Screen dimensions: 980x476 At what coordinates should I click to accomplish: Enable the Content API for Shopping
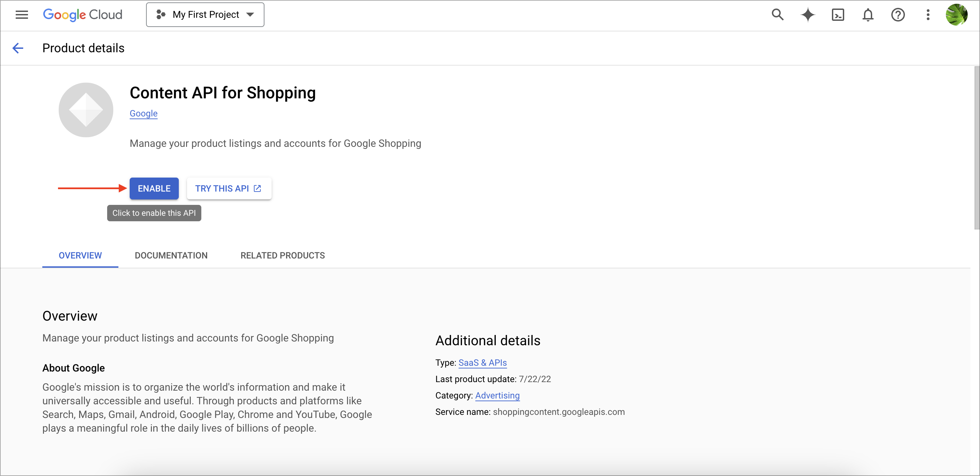coord(154,188)
